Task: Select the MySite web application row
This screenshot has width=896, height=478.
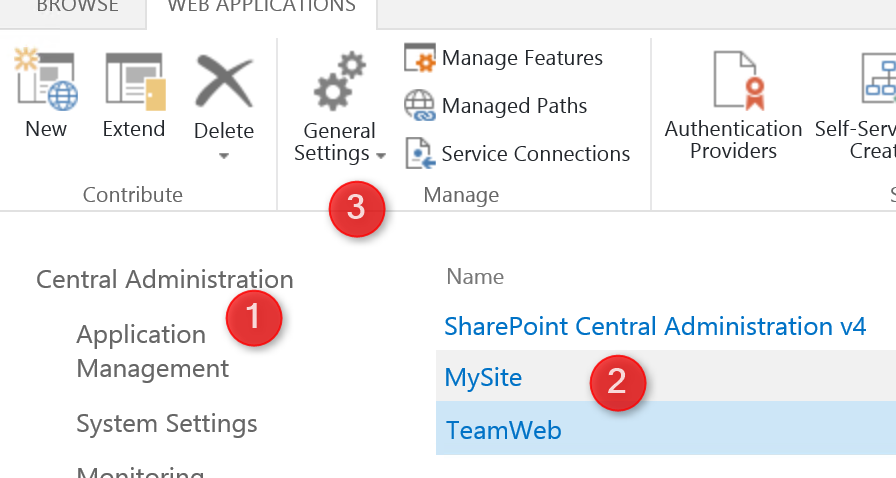Action: (x=666, y=376)
